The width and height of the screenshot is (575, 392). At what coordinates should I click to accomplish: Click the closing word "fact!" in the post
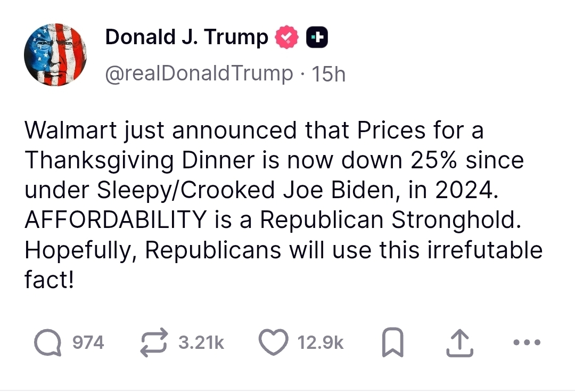coord(49,280)
